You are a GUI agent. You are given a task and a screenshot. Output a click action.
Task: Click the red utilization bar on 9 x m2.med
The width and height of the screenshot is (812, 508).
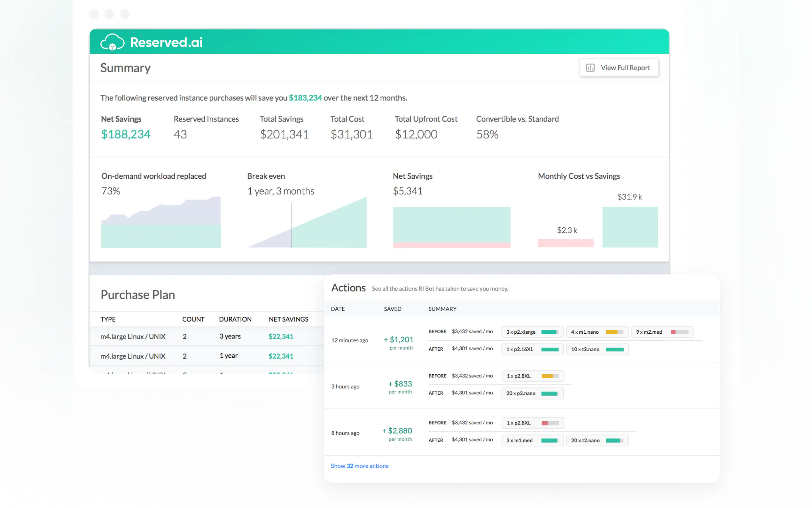point(679,332)
